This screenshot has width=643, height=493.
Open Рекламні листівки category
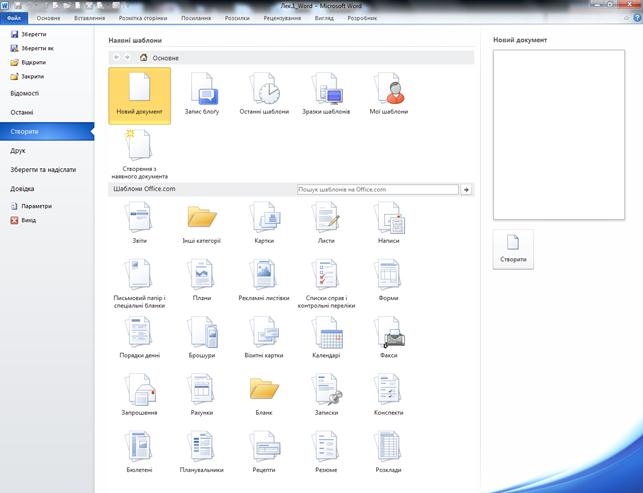point(264,280)
